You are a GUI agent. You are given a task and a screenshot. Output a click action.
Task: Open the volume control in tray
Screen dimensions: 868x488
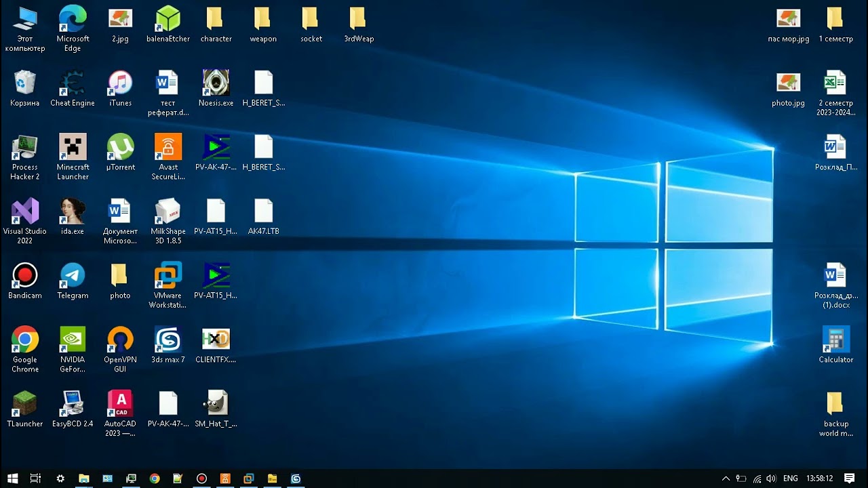click(x=771, y=479)
